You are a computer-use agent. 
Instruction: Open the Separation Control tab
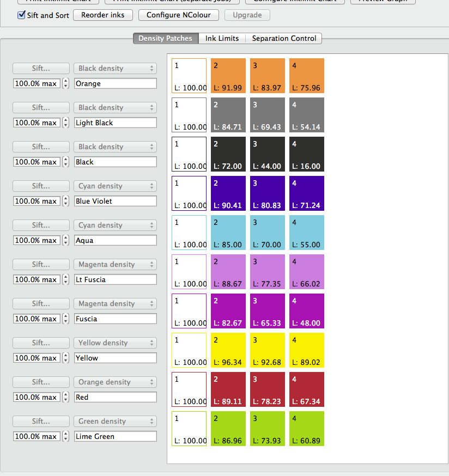pos(284,38)
